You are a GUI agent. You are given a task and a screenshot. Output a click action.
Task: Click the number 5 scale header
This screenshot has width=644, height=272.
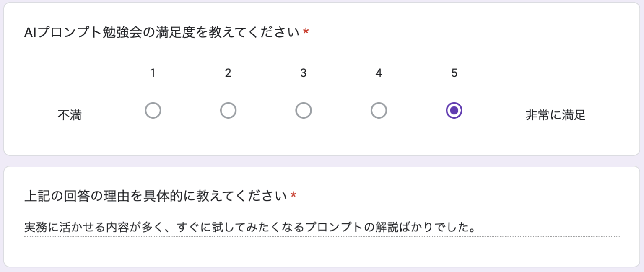point(454,73)
